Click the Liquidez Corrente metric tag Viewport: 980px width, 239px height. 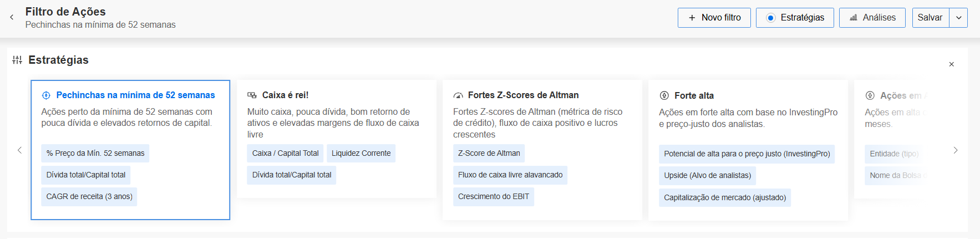click(361, 153)
